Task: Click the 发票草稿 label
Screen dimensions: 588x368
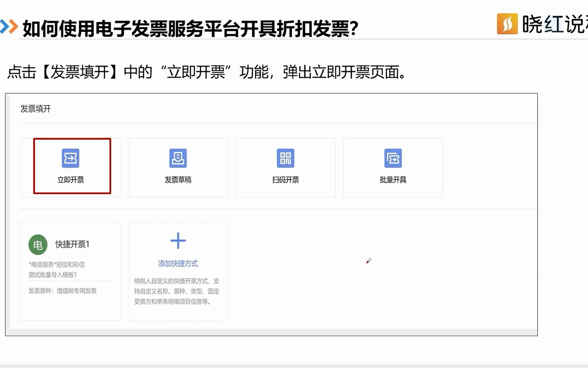Action: [178, 180]
